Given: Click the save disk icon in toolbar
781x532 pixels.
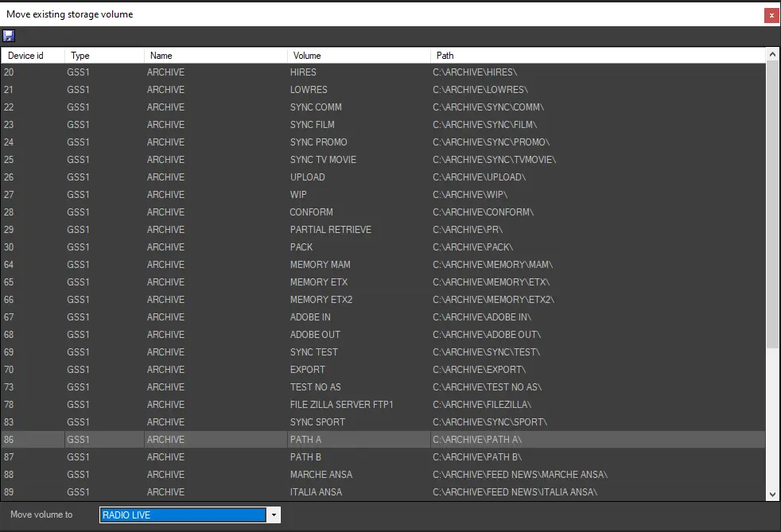Looking at the screenshot, I should click(x=9, y=36).
